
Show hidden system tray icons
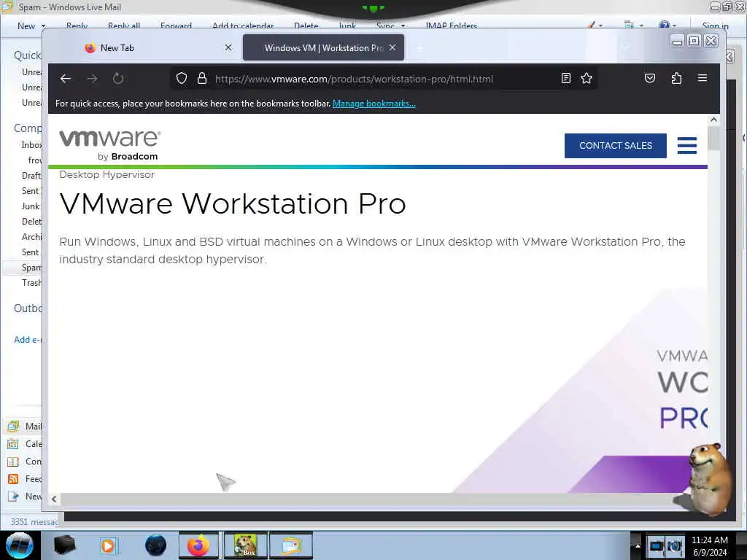tap(638, 546)
